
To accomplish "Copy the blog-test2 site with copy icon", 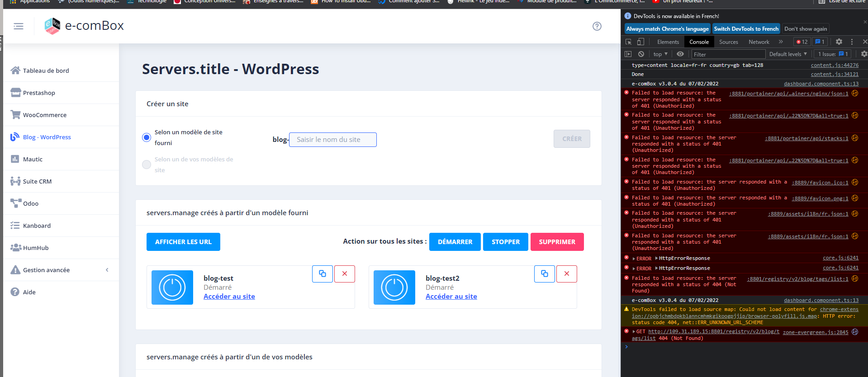I will [545, 274].
